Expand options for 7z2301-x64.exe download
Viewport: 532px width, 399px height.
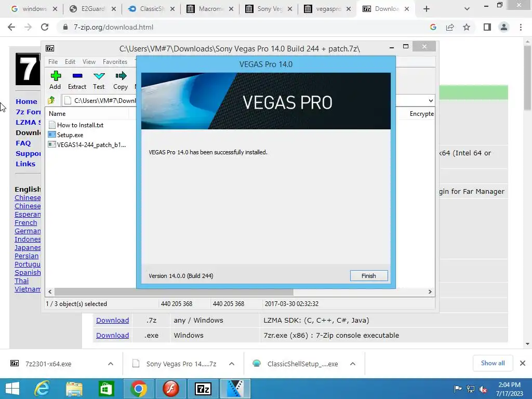(x=111, y=364)
